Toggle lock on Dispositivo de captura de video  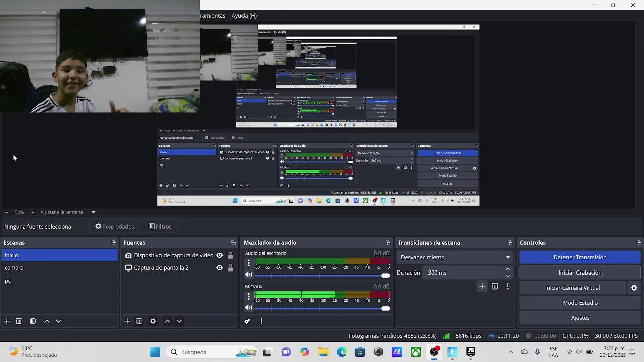click(230, 255)
